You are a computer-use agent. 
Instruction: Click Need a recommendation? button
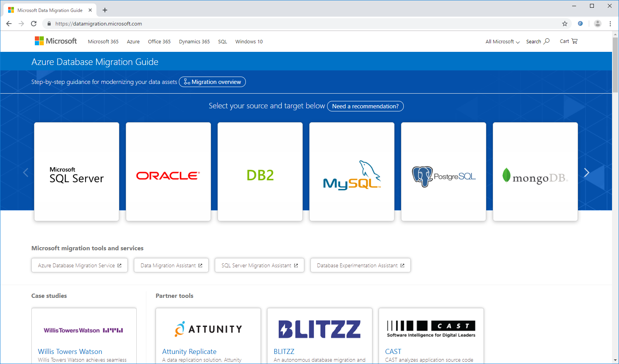point(365,106)
